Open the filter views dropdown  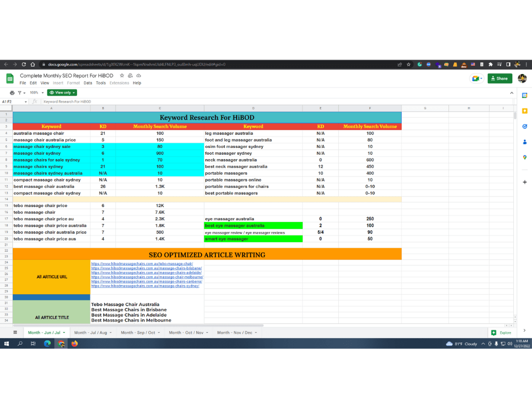click(21, 93)
